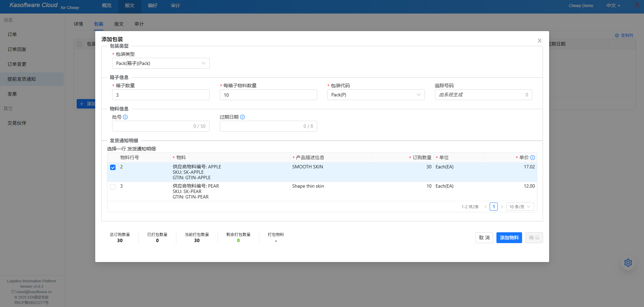Click the user profile icon in header
Screen dimensions: 644x307
point(637,5)
